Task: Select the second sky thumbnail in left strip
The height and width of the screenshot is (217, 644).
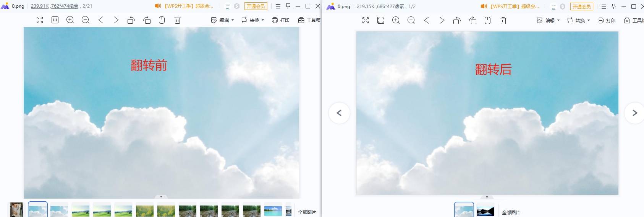Action: [x=59, y=210]
